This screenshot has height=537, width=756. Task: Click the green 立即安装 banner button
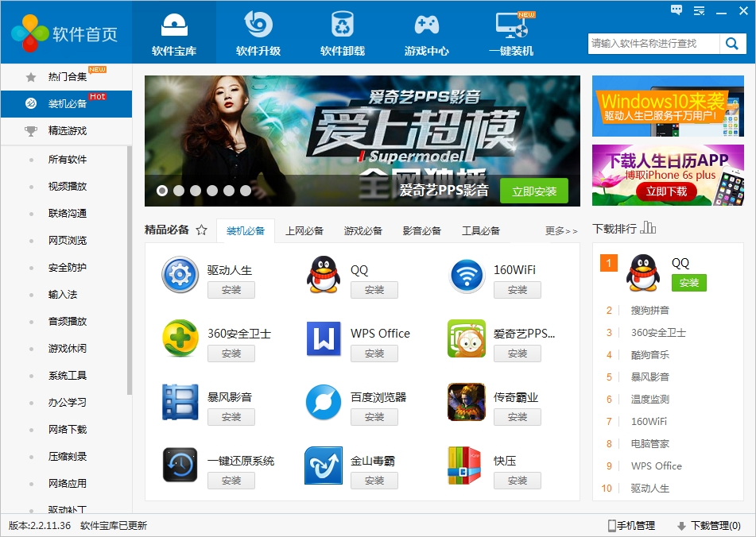[x=533, y=191]
